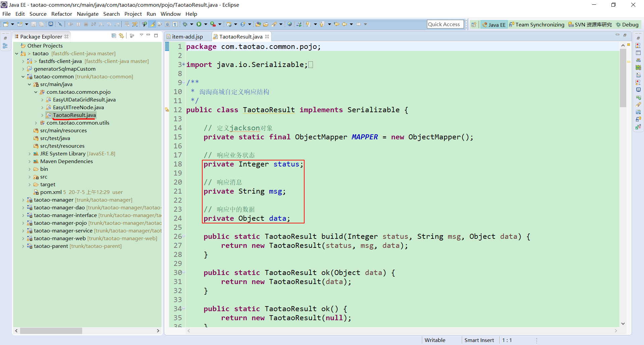Collapse the src/main/java folder node
The width and height of the screenshot is (644, 345).
(x=29, y=84)
